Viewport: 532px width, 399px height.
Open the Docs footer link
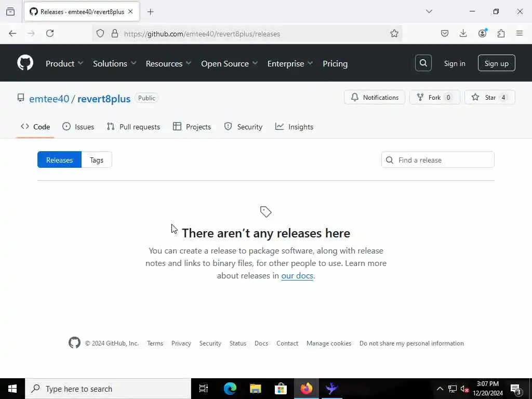point(261,343)
